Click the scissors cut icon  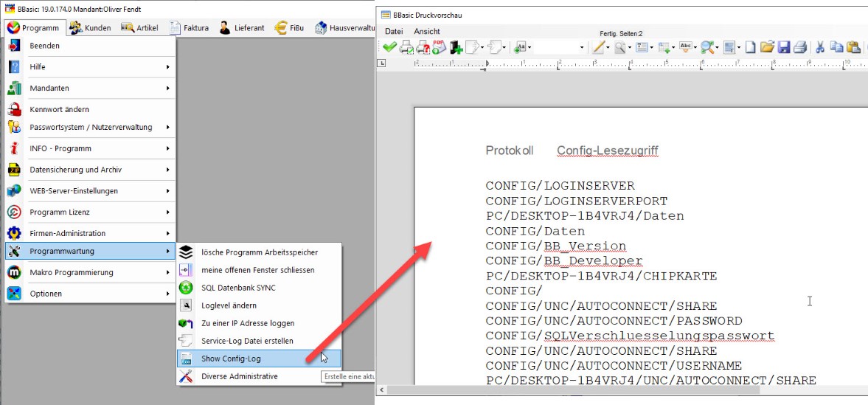(820, 48)
